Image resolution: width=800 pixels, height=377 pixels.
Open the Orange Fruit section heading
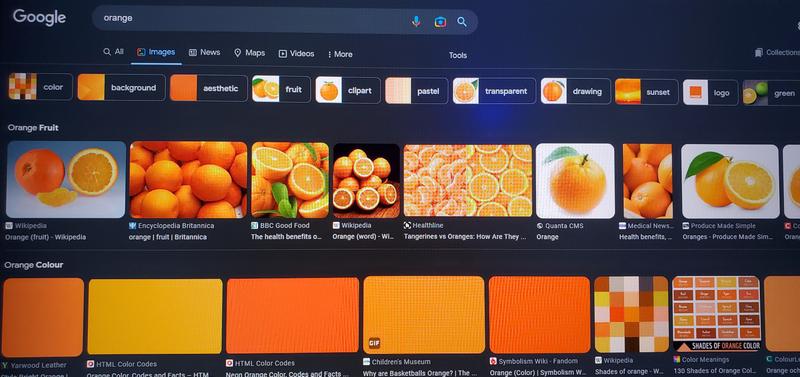[33, 128]
